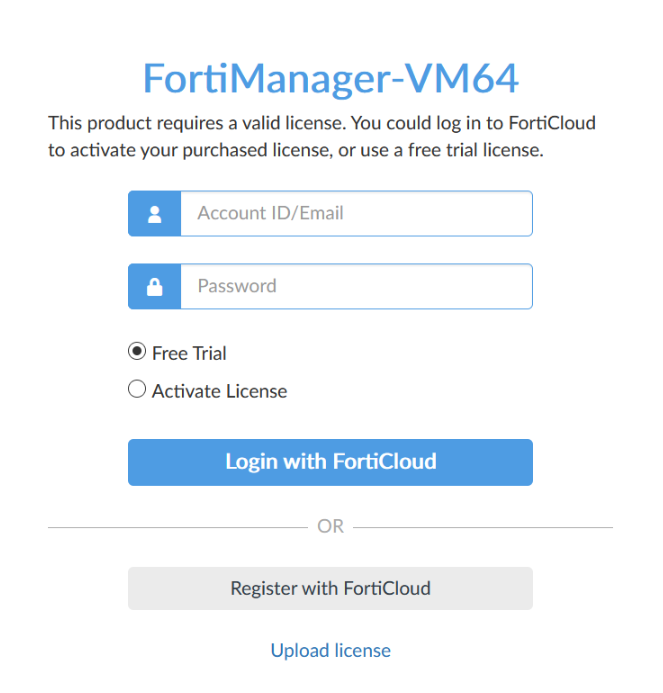The height and width of the screenshot is (693, 663).
Task: Open the Upload license link
Action: (x=331, y=651)
